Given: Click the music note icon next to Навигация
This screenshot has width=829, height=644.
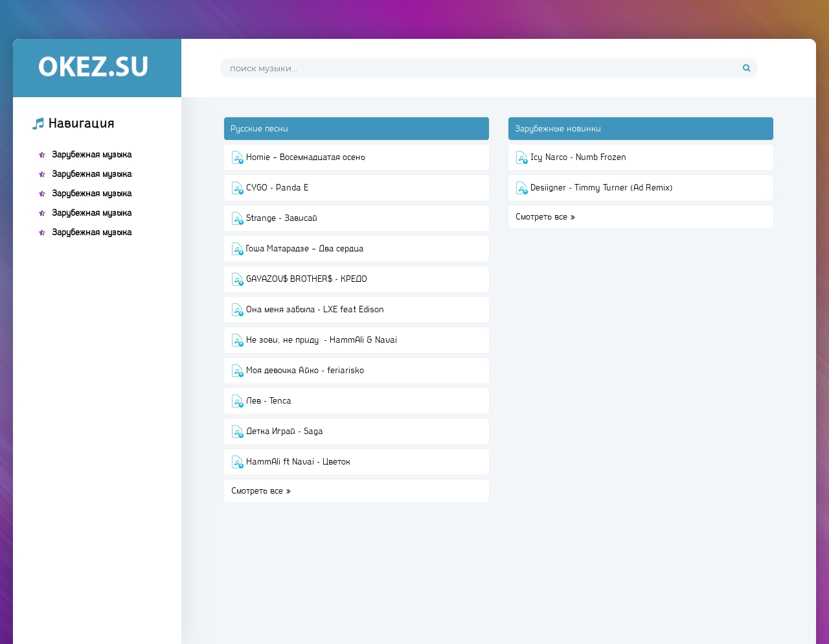Looking at the screenshot, I should click(x=38, y=124).
